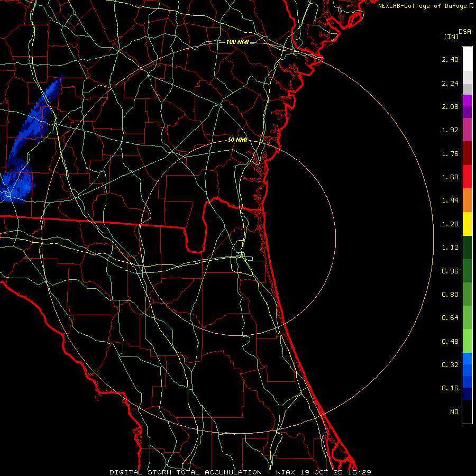Click the bright red 1.60 color band
Screen dimensions: 476x476
click(467, 177)
